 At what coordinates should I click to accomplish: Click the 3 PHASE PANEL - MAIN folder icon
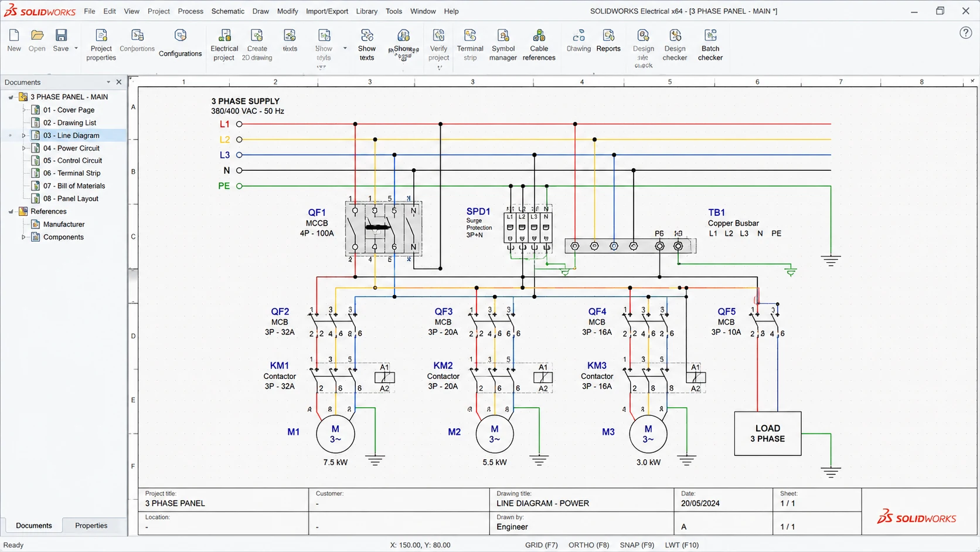23,97
